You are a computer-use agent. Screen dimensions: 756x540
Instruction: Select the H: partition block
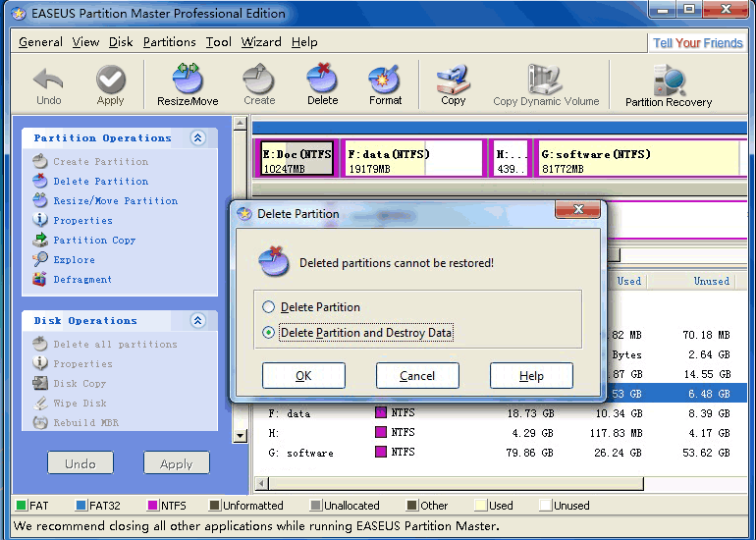click(512, 158)
